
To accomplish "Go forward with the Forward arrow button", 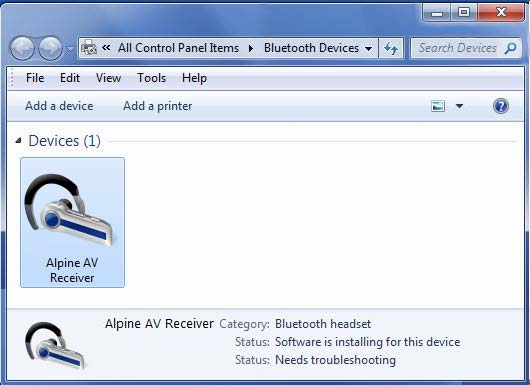I will tap(50, 49).
